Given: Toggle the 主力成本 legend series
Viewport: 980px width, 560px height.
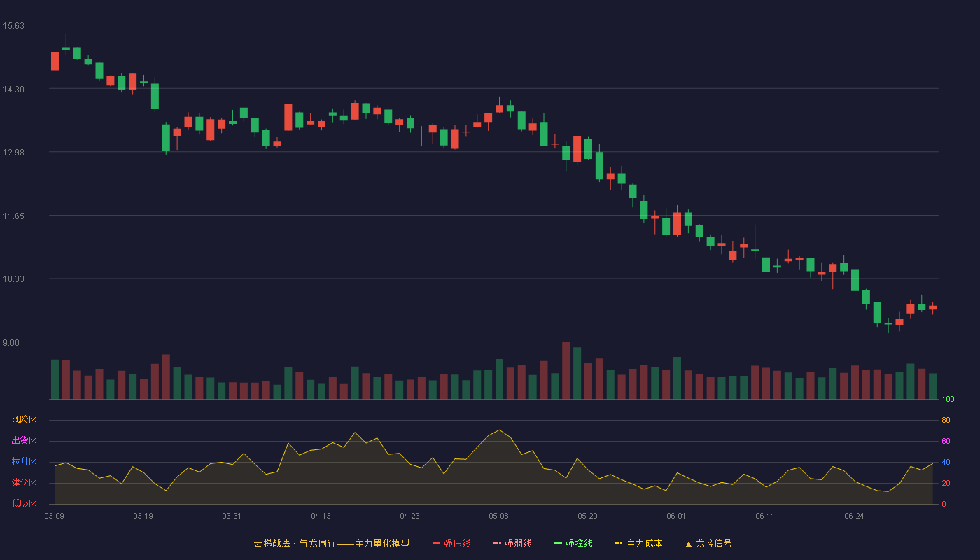Looking at the screenshot, I should click(x=638, y=543).
